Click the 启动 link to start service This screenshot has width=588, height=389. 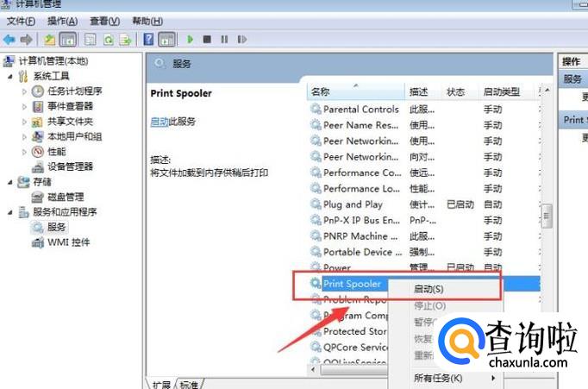pyautogui.click(x=160, y=122)
